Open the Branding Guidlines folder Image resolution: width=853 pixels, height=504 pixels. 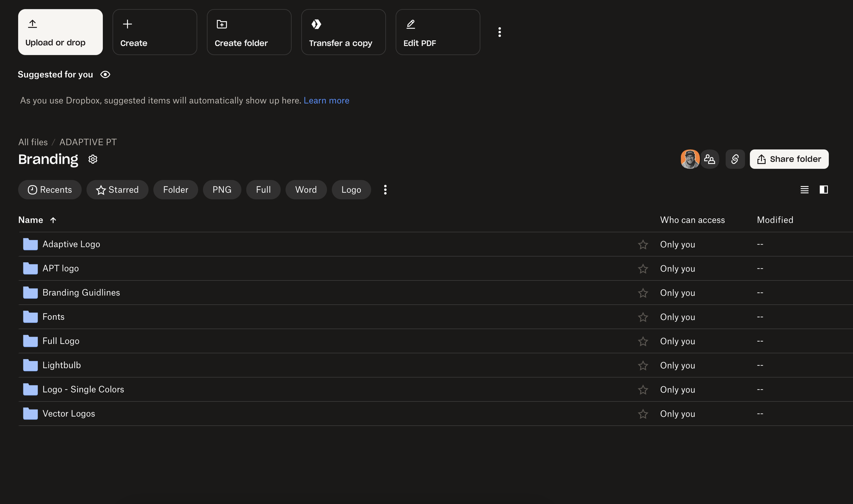click(81, 293)
